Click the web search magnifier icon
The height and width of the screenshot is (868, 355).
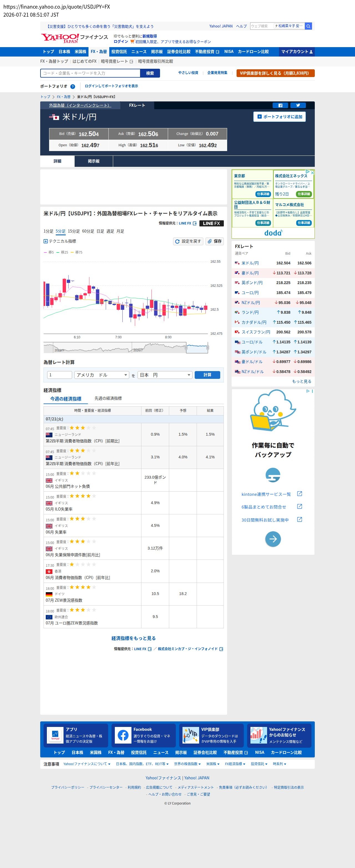pos(308,26)
